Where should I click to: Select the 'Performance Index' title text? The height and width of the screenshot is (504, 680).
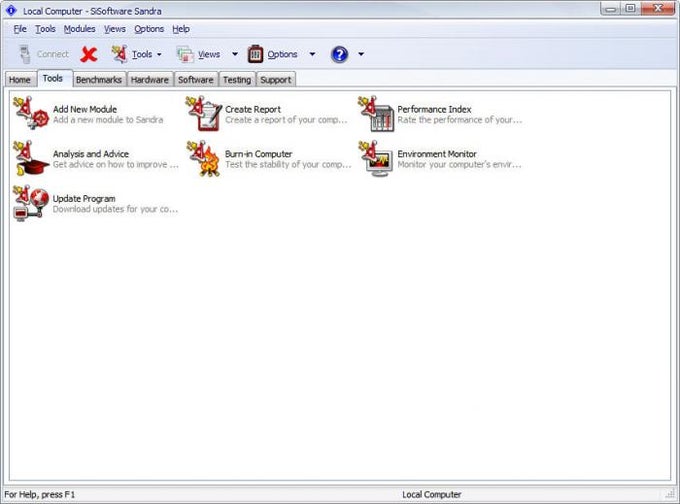coord(434,109)
